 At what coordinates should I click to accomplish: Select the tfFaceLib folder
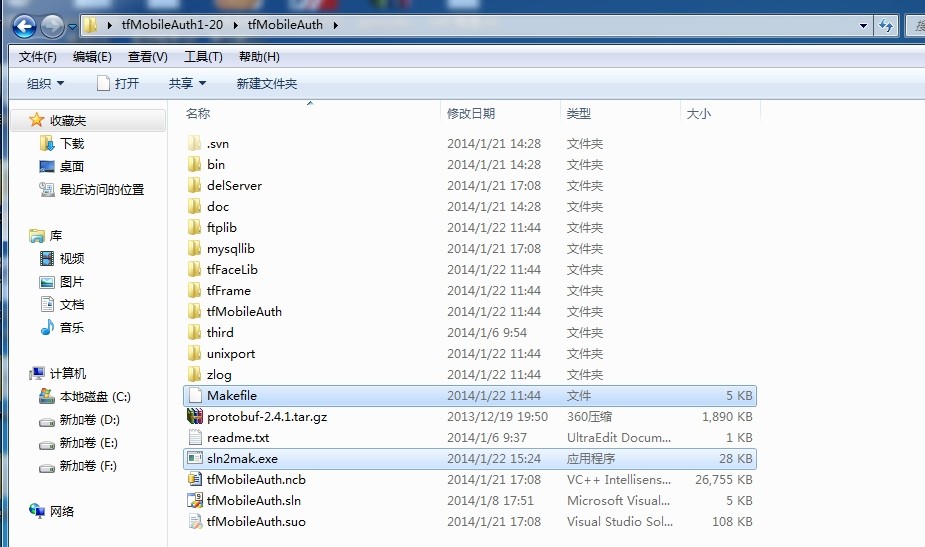coord(223,270)
